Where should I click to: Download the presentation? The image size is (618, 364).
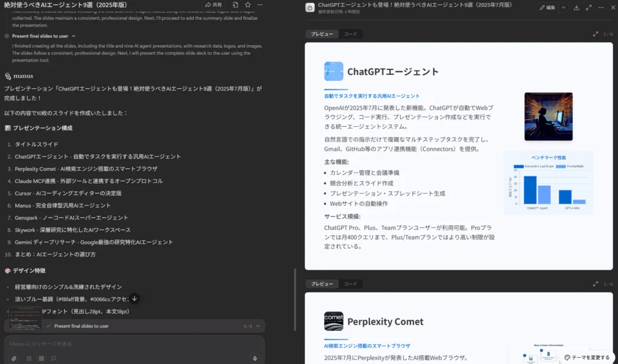pyautogui.click(x=576, y=7)
